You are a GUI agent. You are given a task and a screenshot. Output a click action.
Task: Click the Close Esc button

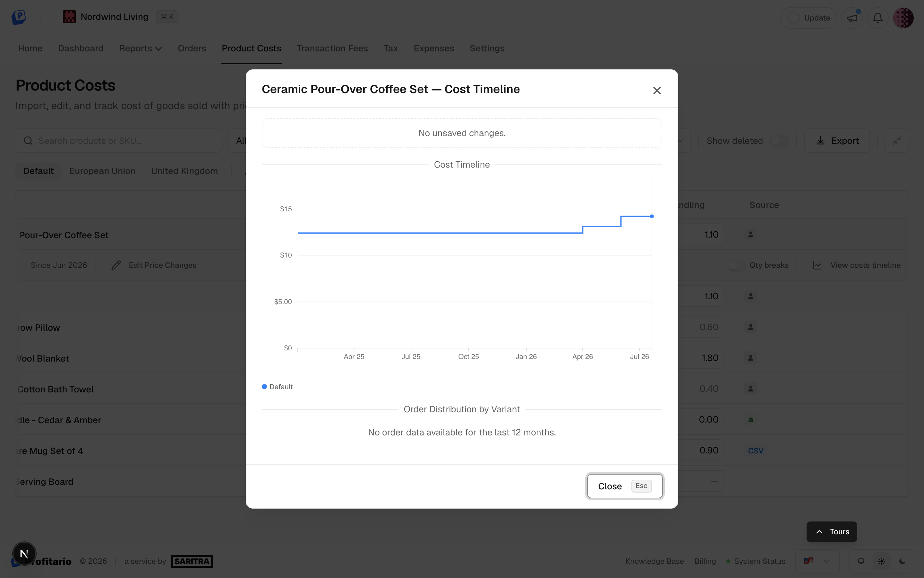click(x=625, y=486)
